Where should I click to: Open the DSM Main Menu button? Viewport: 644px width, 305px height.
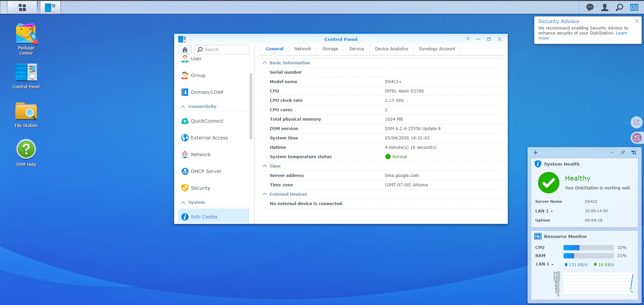tap(22, 7)
